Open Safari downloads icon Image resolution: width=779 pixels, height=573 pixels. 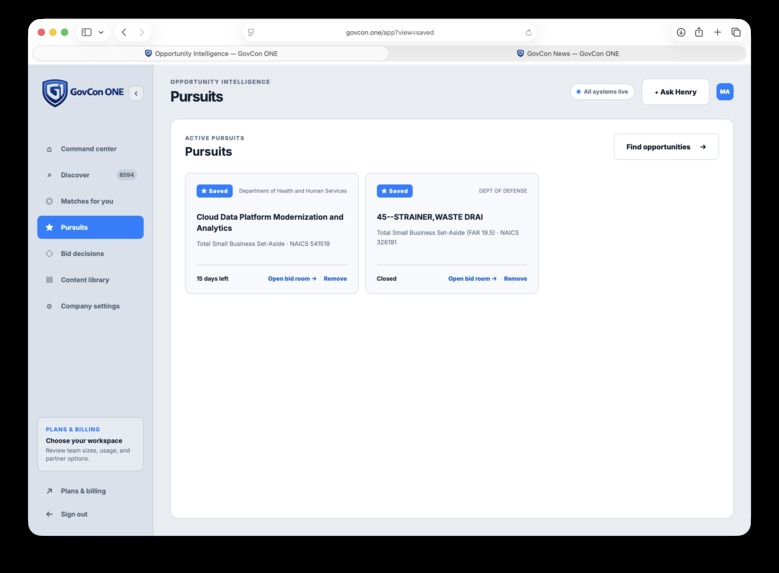pos(681,32)
